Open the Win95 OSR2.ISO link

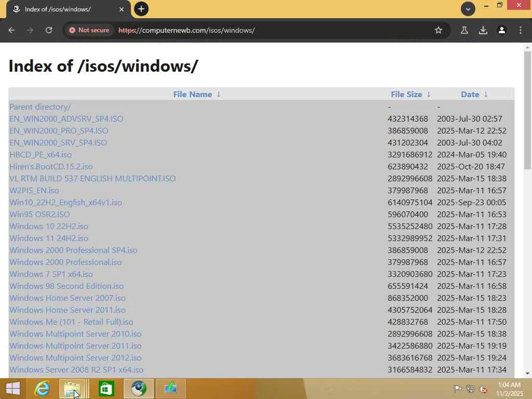click(39, 215)
